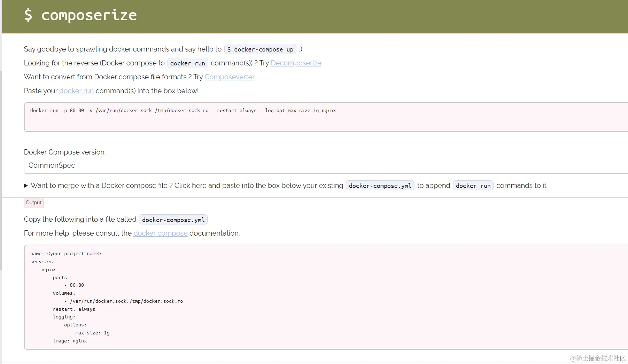
Task: Click the 'docker-compose.yml' filename in copy instructions
Action: tap(173, 220)
